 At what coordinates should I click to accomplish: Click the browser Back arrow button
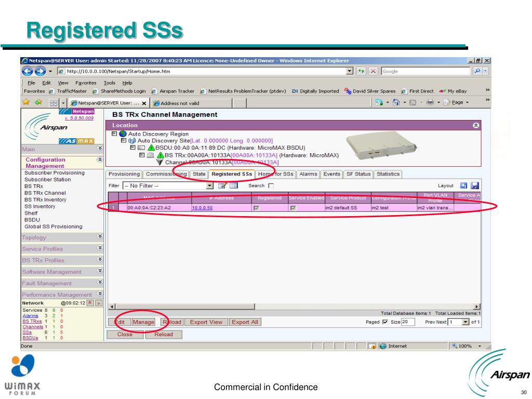pyautogui.click(x=28, y=71)
